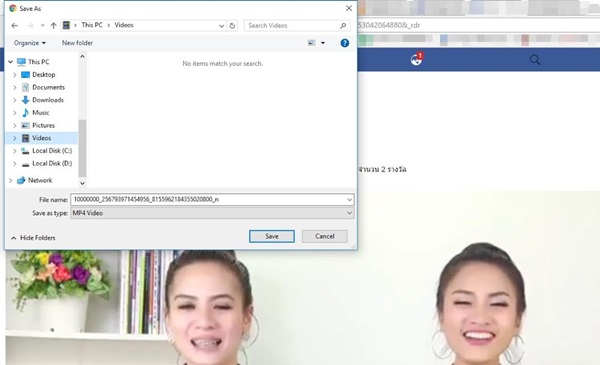Open Facebook notifications globe icon
The height and width of the screenshot is (365, 600).
point(416,59)
